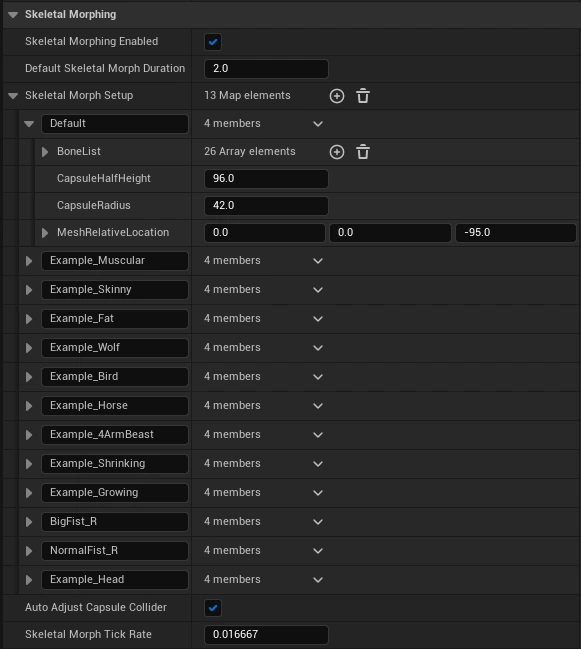Viewport: 581px width, 649px height.
Task: Empty the BoneList array with trash icon
Action: click(x=363, y=152)
